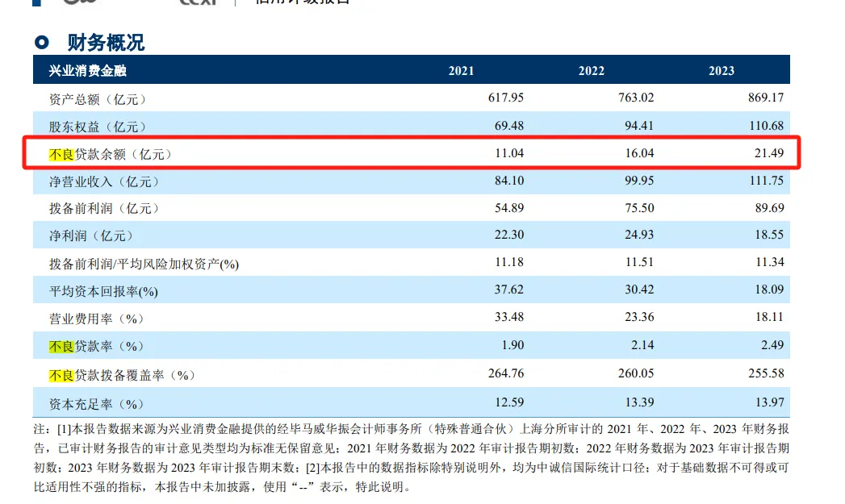
Task: Click the footnote paragraph beginning 注：[1]本报告数据来源
Action: 411,458
